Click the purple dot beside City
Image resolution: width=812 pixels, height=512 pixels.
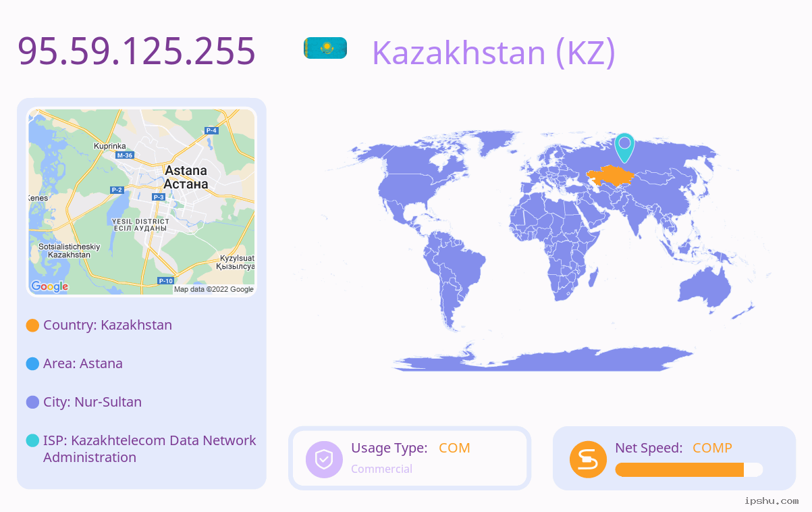coord(32,403)
